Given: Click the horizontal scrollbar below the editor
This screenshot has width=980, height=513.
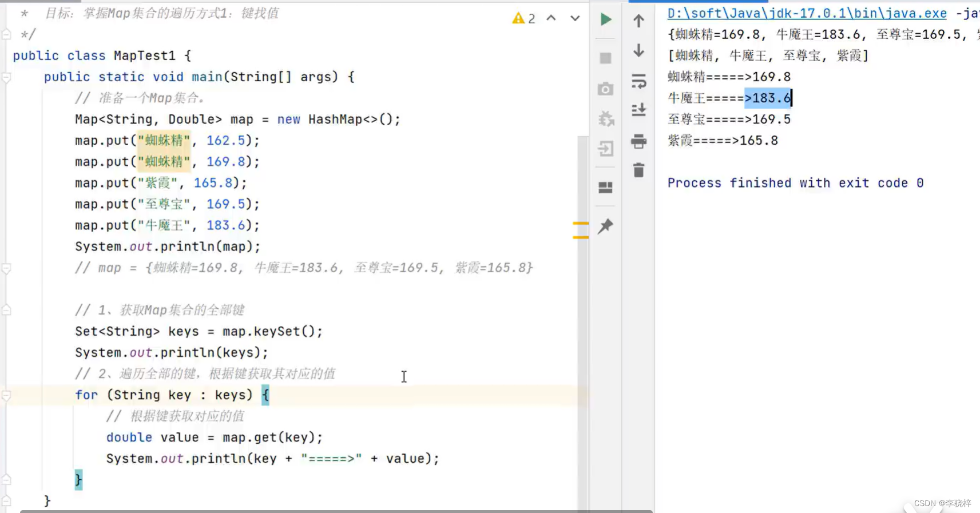Looking at the screenshot, I should [x=336, y=511].
